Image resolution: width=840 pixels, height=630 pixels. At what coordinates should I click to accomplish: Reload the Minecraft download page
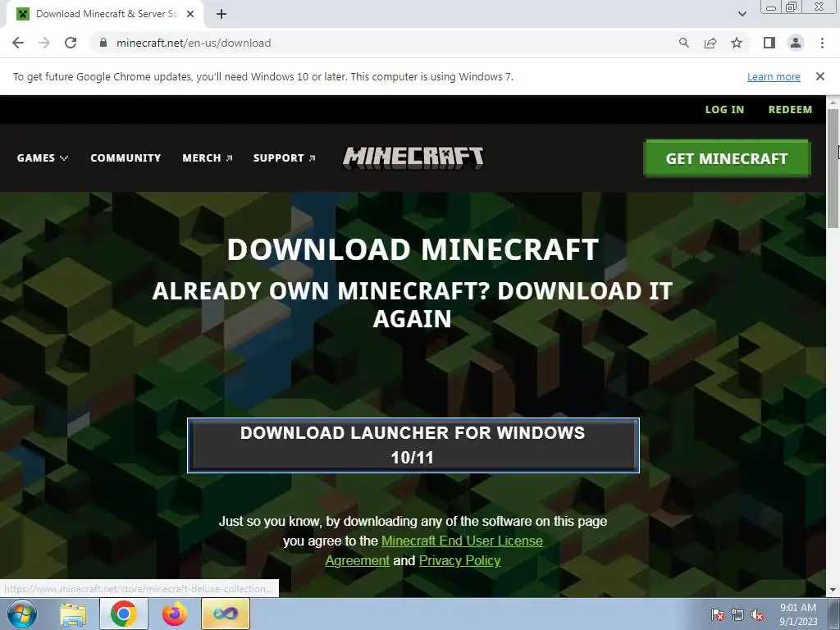[71, 43]
